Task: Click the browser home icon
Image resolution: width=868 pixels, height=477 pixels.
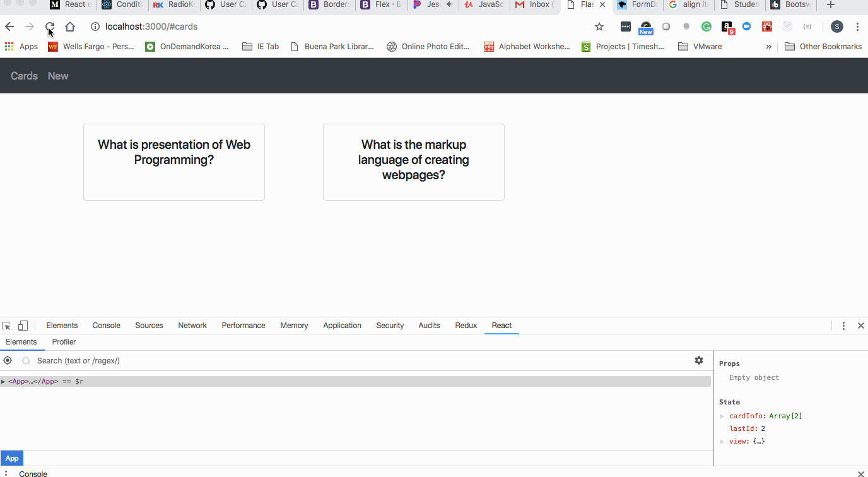Action: point(69,26)
